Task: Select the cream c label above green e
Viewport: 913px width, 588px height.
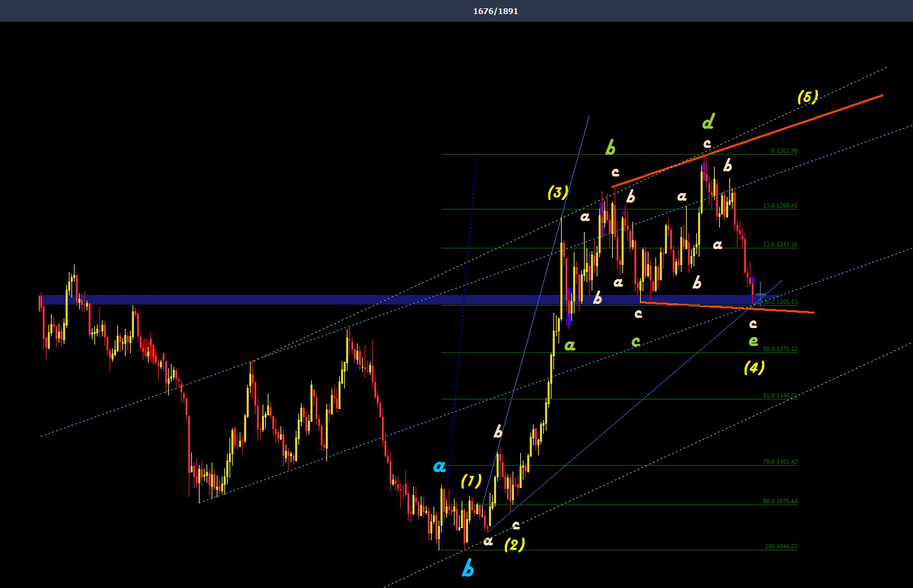Action: (x=753, y=324)
